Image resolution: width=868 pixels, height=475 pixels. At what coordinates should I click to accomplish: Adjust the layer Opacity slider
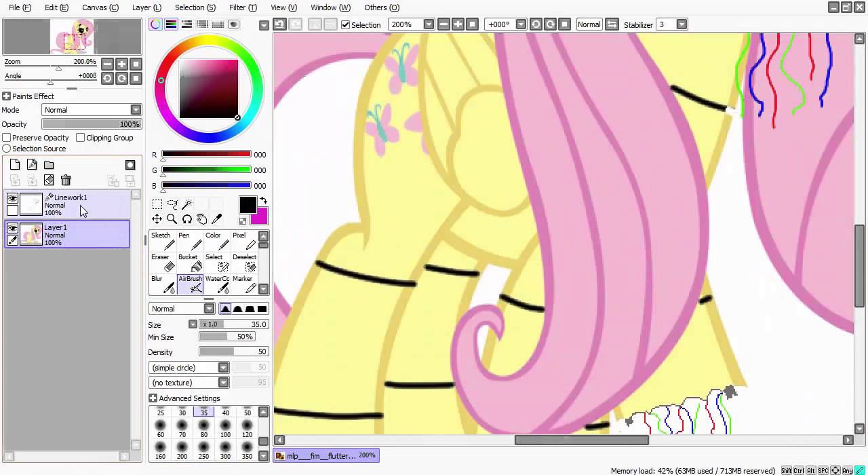tap(92, 124)
